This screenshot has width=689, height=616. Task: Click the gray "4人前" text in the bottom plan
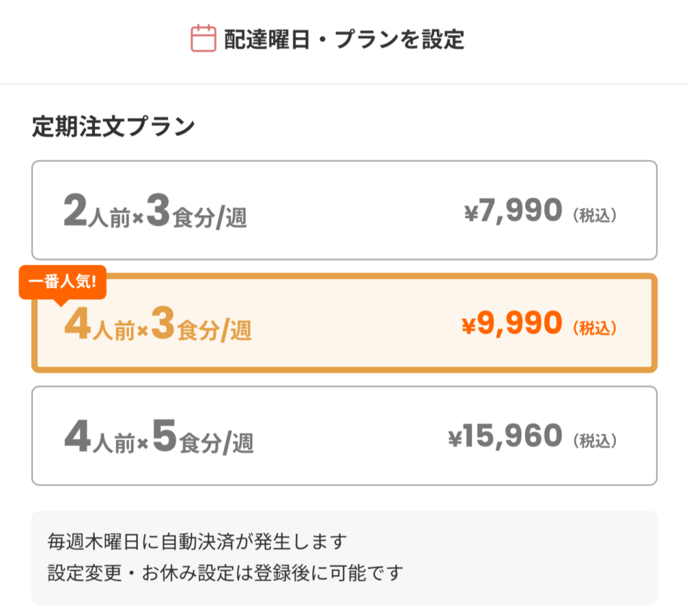(x=98, y=439)
